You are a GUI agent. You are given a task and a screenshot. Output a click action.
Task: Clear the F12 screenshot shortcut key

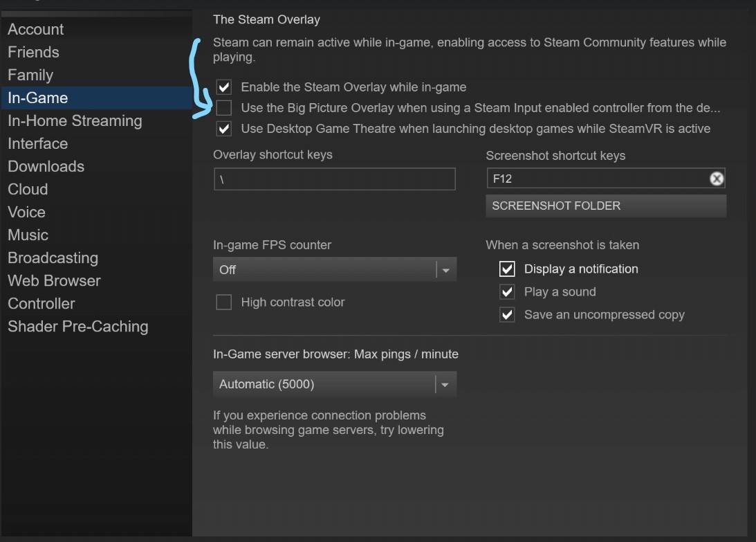click(x=717, y=179)
